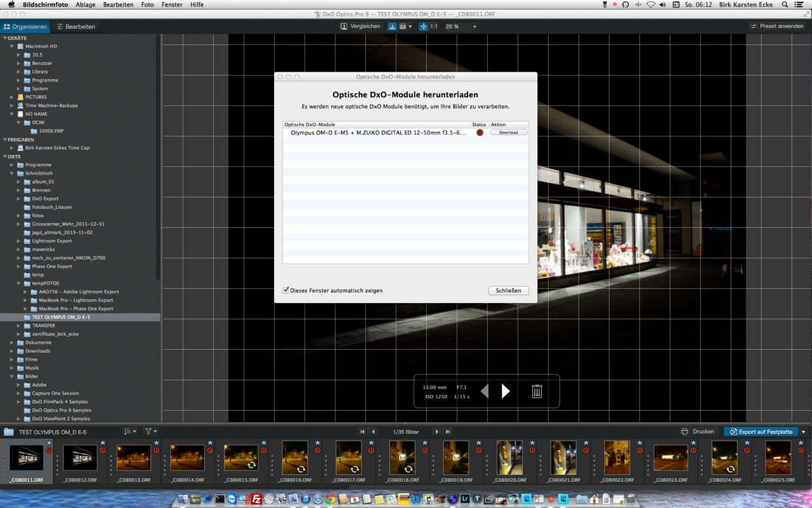The width and height of the screenshot is (812, 508).
Task: Open the Ablage menu
Action: tap(86, 4)
